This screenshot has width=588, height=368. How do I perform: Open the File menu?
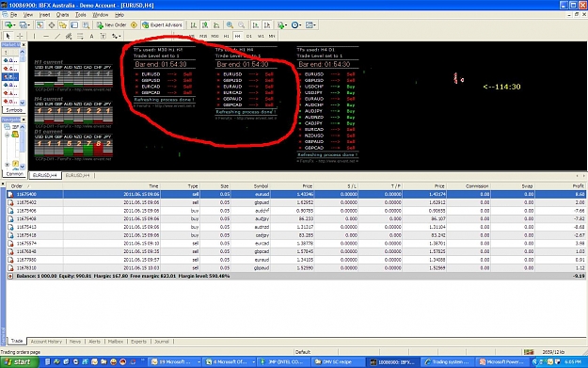tap(13, 15)
